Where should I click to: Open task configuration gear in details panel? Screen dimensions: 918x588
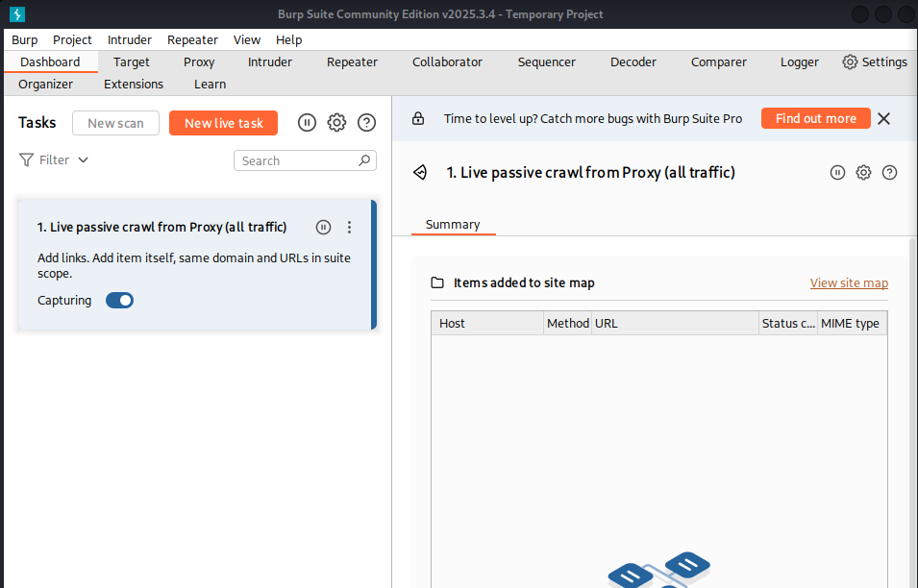(863, 173)
